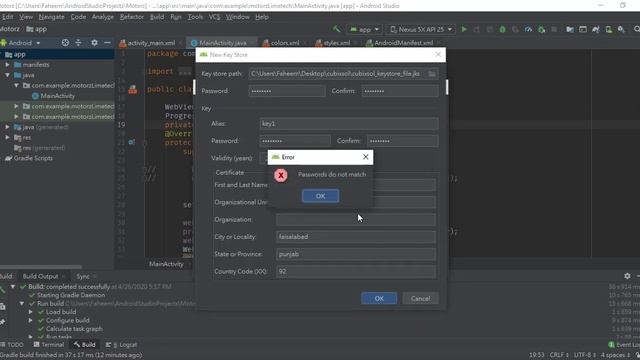640x360 pixels.
Task: Click OK in the Error dialog
Action: click(x=320, y=196)
